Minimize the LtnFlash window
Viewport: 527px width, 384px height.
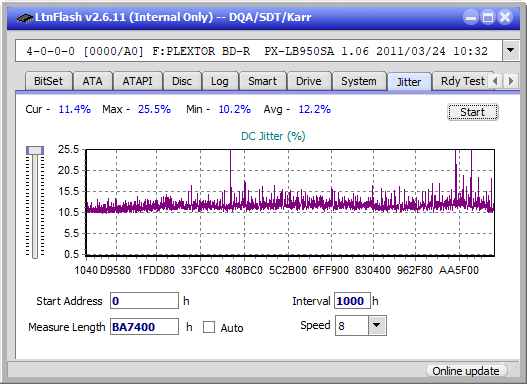click(x=471, y=17)
